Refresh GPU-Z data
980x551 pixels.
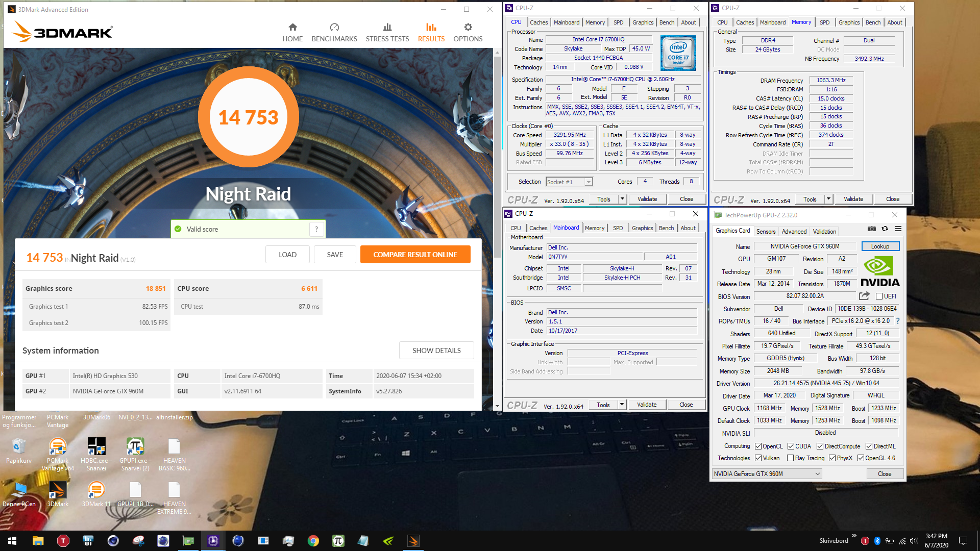pyautogui.click(x=885, y=229)
